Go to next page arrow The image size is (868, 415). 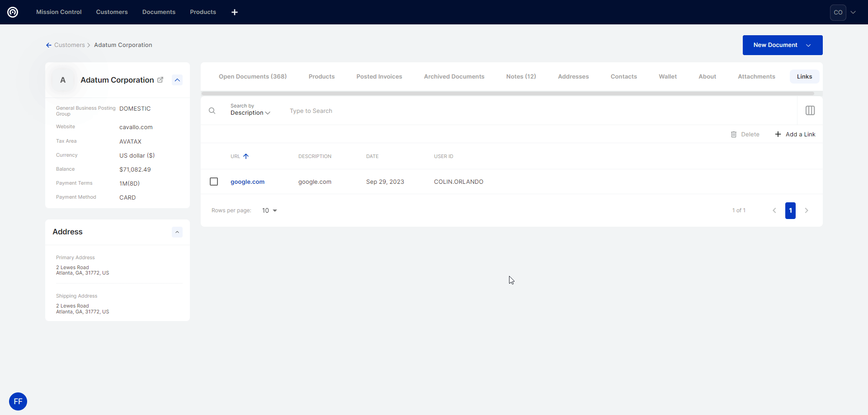tap(807, 210)
